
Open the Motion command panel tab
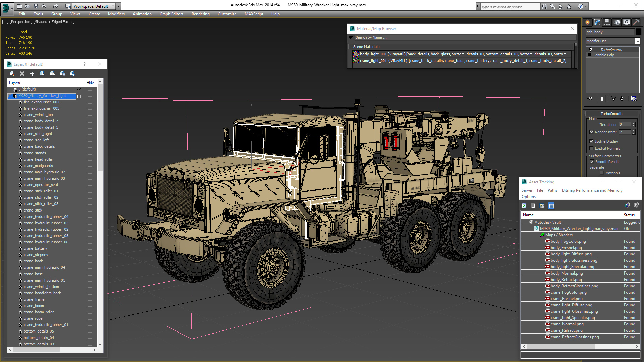coord(617,22)
